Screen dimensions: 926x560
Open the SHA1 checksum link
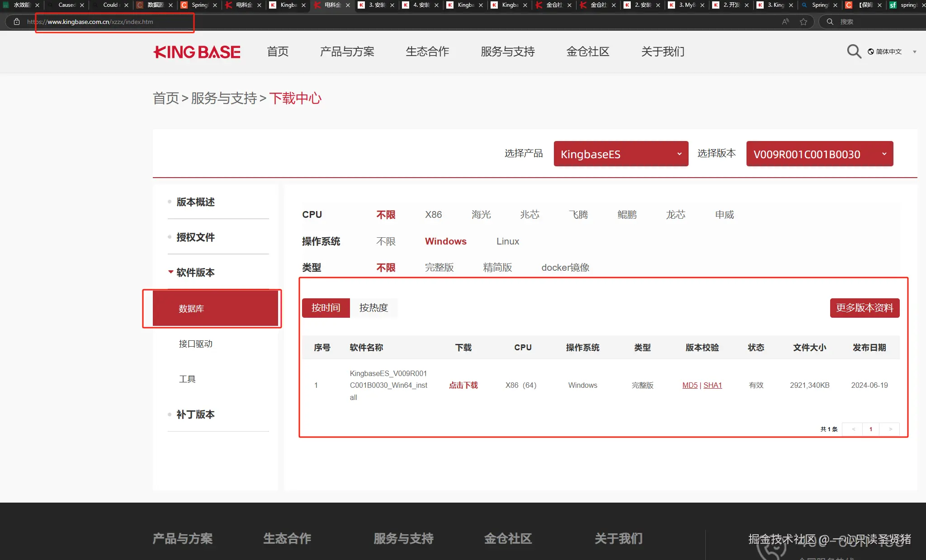coord(713,385)
